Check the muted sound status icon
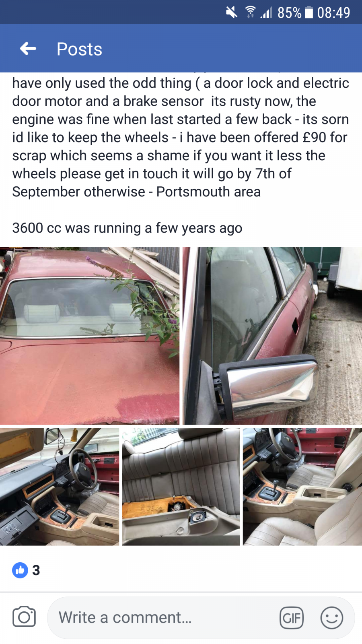 pos(232,12)
